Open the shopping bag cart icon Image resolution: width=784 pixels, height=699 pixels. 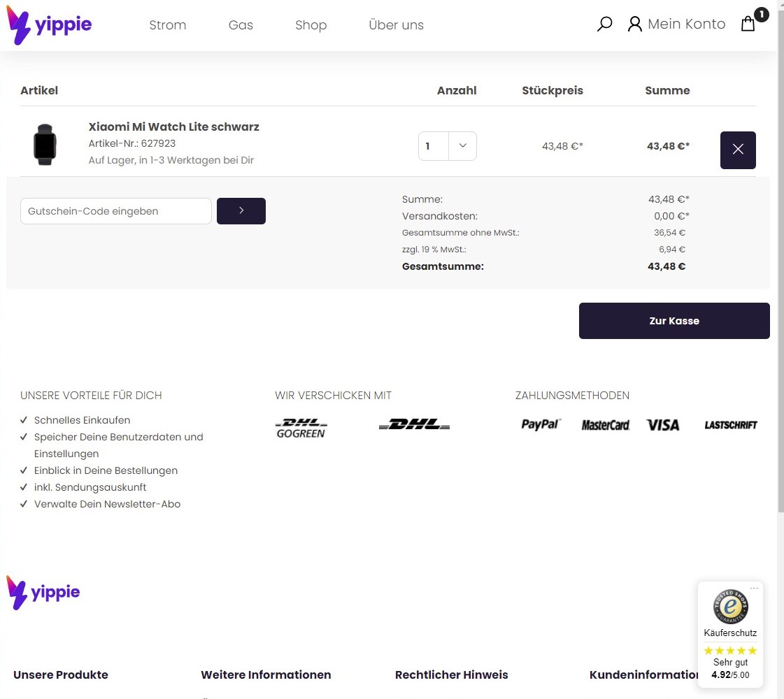(748, 24)
